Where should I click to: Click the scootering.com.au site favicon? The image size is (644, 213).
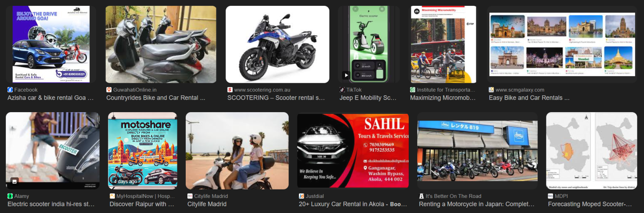coord(230,90)
